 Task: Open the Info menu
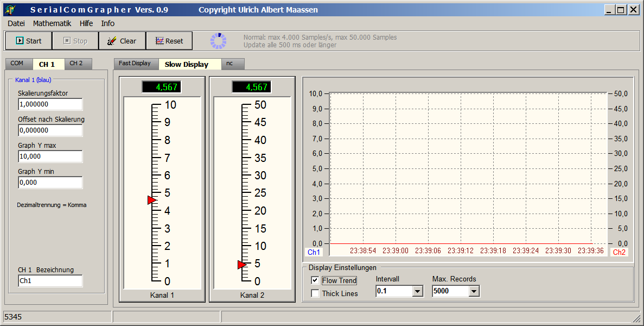[108, 23]
